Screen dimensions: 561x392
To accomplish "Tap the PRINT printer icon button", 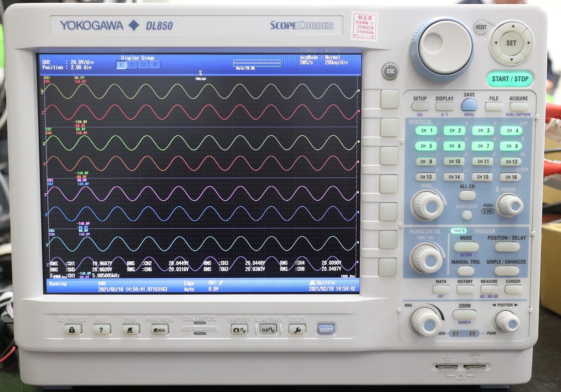I will (x=131, y=329).
